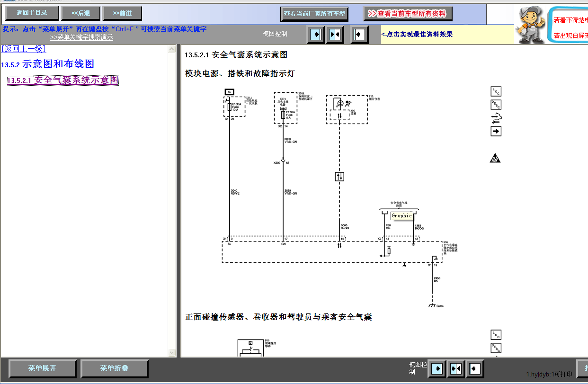
Task: Click wire label 1363 BK/OG
Action: coord(419,226)
